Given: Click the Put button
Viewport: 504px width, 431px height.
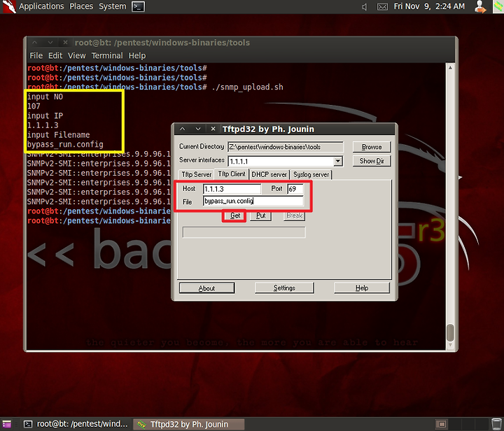Looking at the screenshot, I should pos(261,215).
